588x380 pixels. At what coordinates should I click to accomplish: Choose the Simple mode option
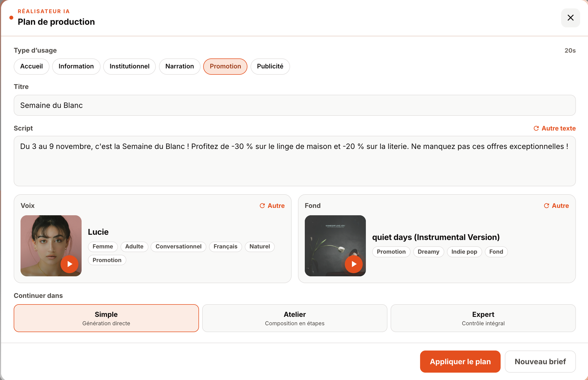(x=106, y=318)
